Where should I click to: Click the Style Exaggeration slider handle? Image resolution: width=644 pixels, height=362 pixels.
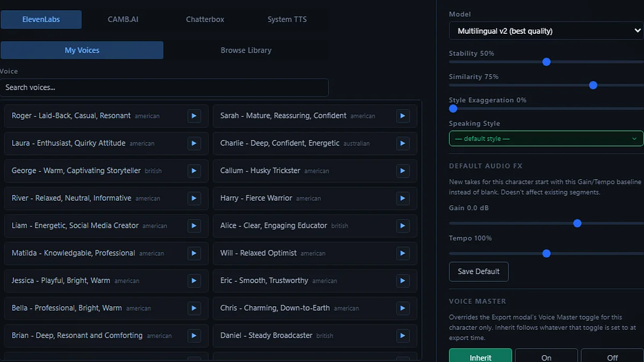click(453, 108)
